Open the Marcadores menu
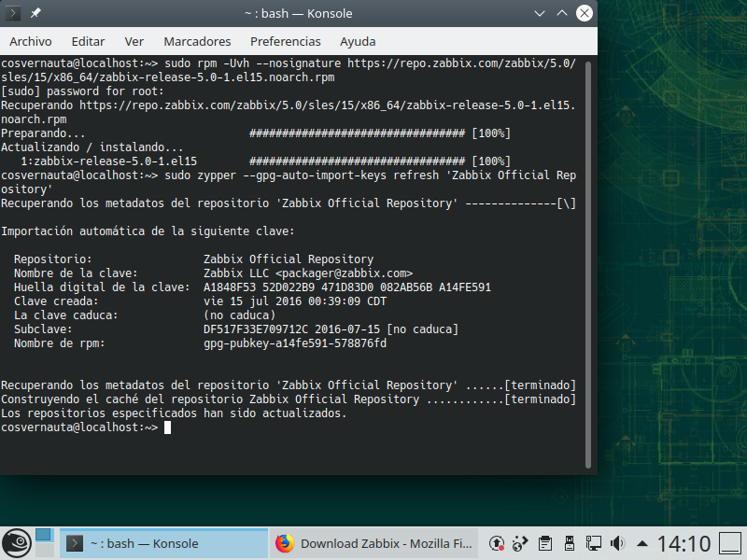The image size is (747, 560). point(197,41)
